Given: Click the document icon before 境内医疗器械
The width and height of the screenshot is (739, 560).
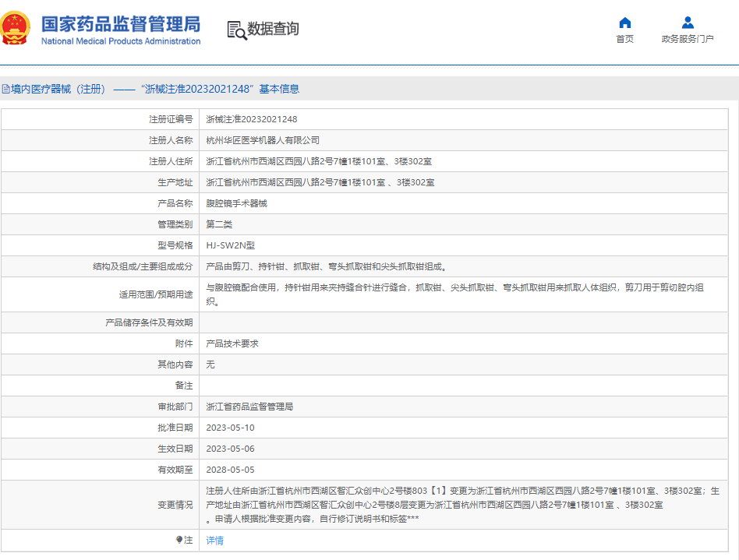Looking at the screenshot, I should (x=5, y=89).
